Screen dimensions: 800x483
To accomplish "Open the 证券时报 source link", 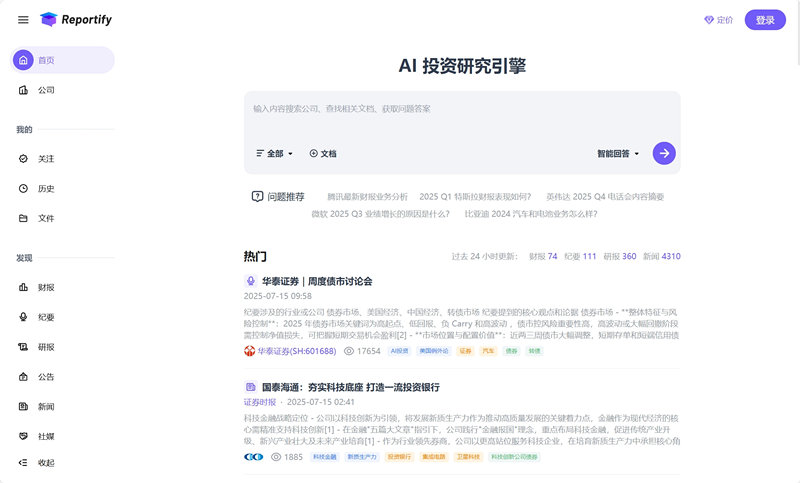I will click(x=260, y=402).
